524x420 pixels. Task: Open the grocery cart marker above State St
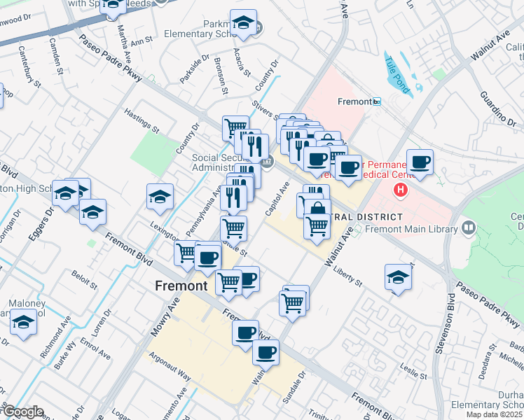coord(233,230)
